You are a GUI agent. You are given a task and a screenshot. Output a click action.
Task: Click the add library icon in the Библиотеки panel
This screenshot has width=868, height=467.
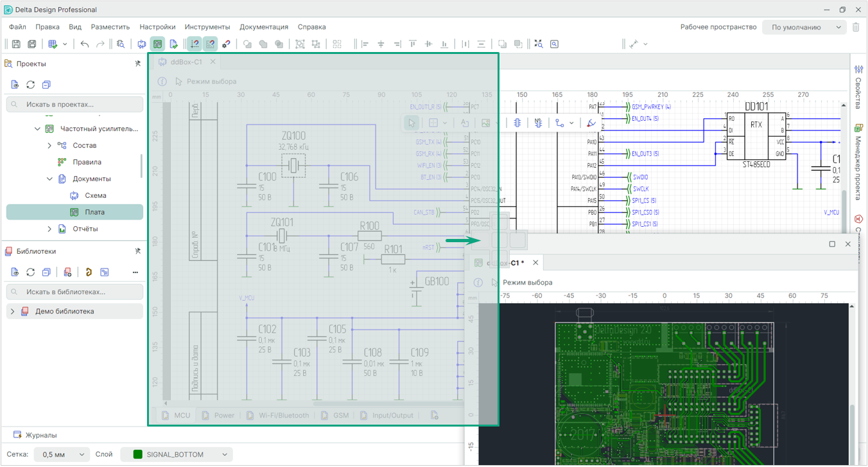[x=67, y=272]
